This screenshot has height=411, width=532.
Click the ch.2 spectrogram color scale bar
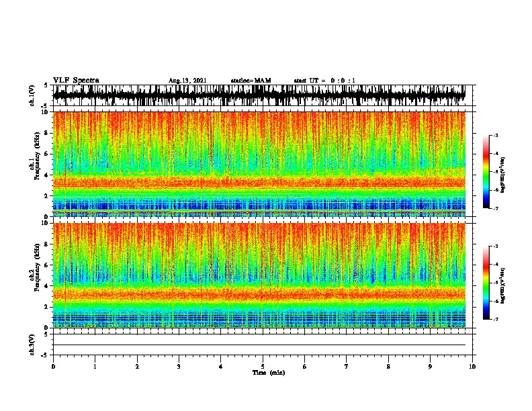pyautogui.click(x=486, y=283)
